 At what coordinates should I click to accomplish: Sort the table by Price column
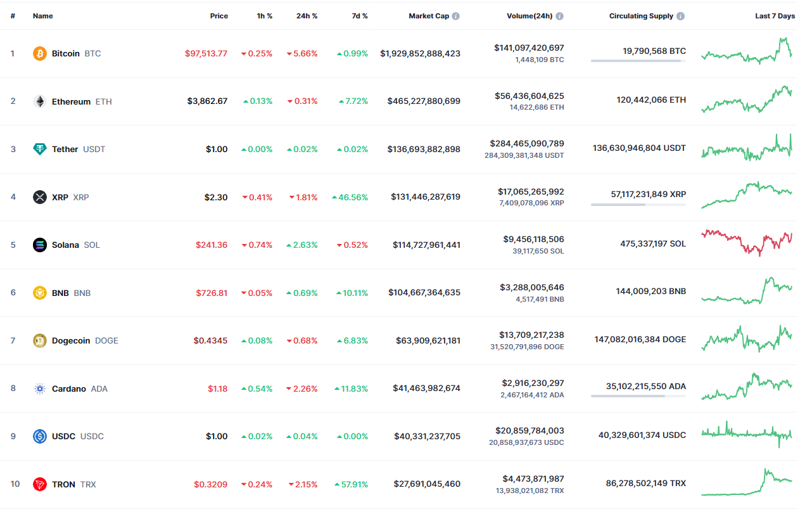[219, 16]
